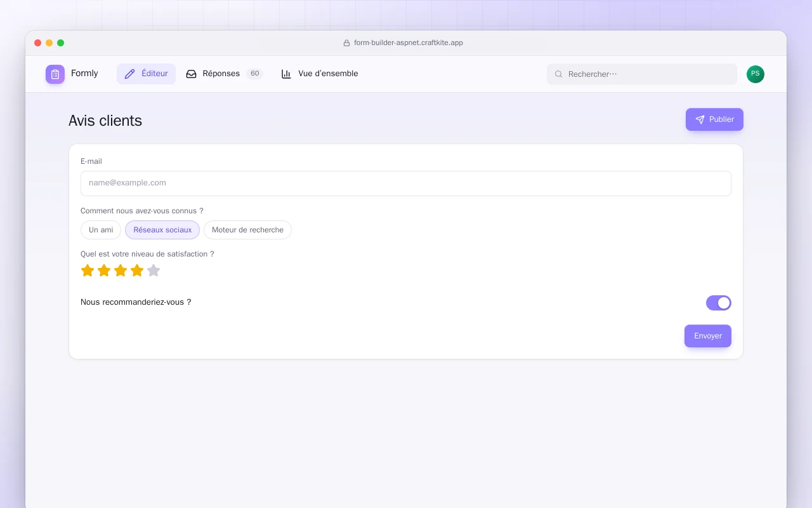This screenshot has height=508, width=812.
Task: Click the "Comment nous avez-vous connus ?" label
Action: point(142,211)
